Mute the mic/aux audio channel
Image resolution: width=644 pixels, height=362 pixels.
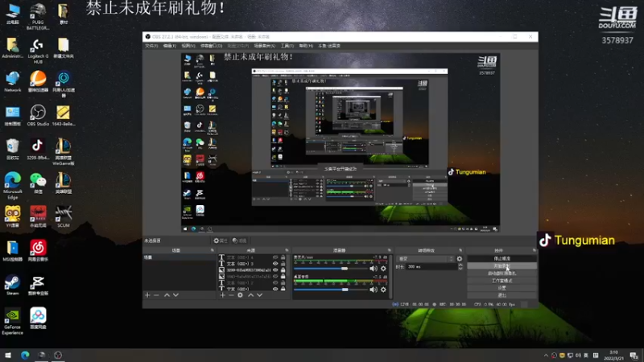coord(373,269)
